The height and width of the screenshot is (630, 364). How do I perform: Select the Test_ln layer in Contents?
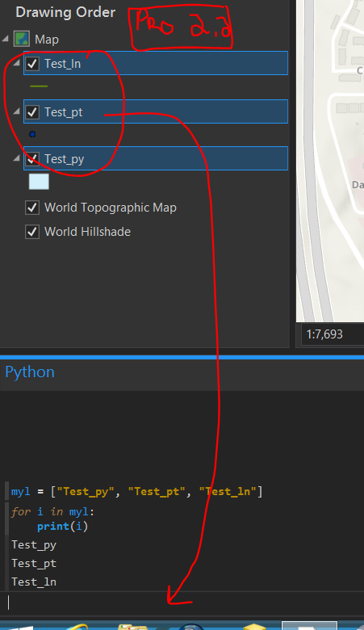coord(156,63)
